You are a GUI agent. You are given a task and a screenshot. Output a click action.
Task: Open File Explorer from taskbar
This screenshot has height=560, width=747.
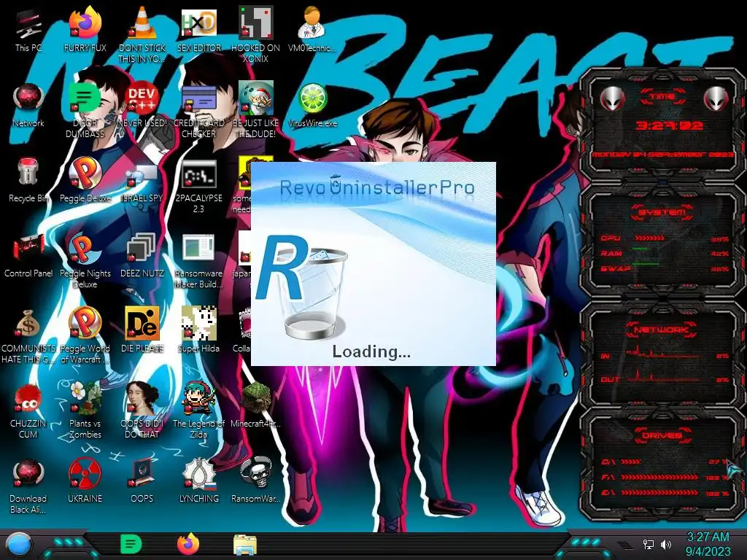pyautogui.click(x=245, y=545)
